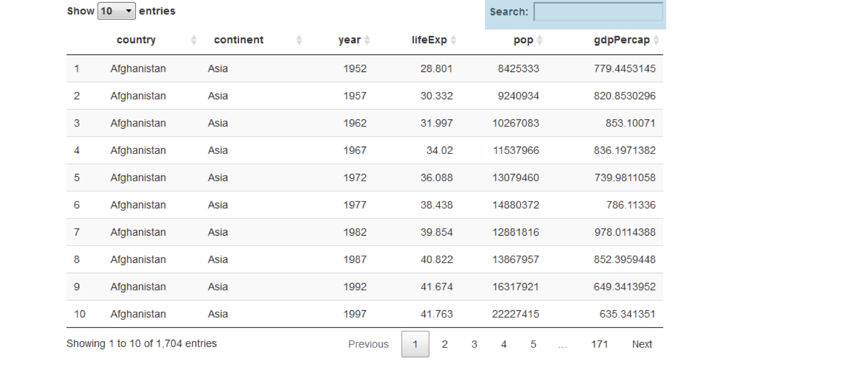Select year cell 1957
868x373 pixels.
(x=355, y=95)
